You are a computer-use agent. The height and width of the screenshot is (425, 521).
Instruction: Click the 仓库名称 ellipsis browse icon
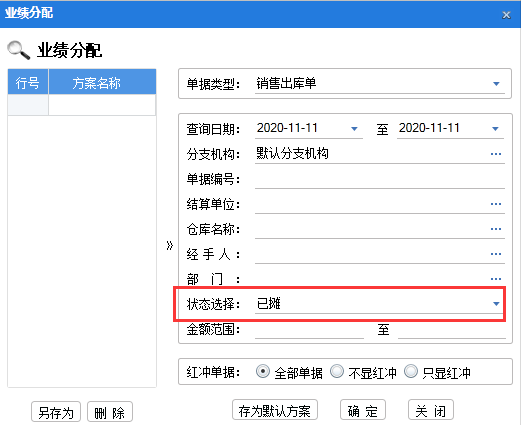(496, 229)
